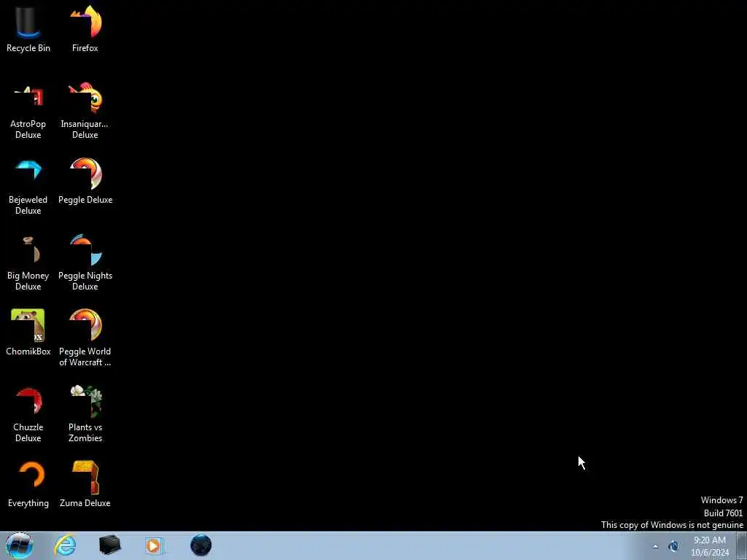
Task: Select the Zuma Deluxe desktop icon
Action: [x=85, y=484]
